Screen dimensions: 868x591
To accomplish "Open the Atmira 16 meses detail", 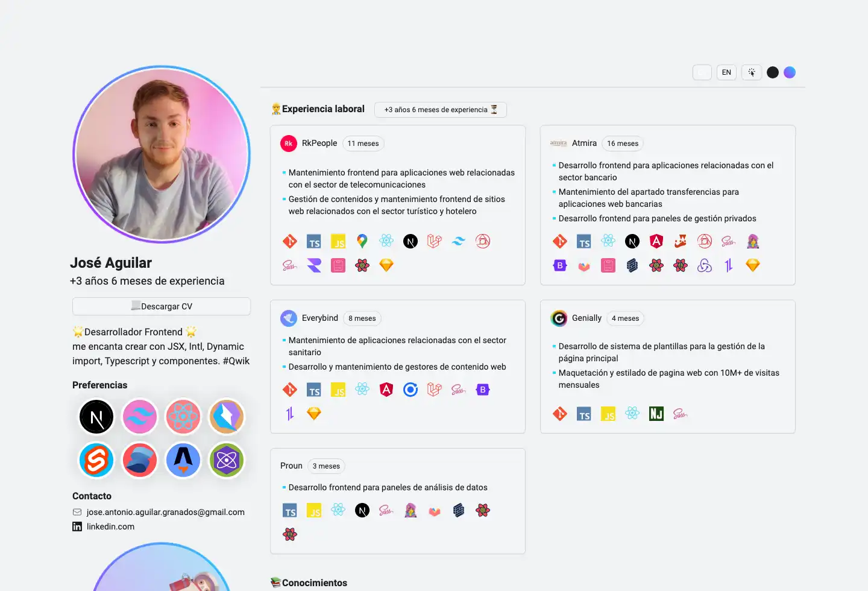I will click(x=623, y=144).
